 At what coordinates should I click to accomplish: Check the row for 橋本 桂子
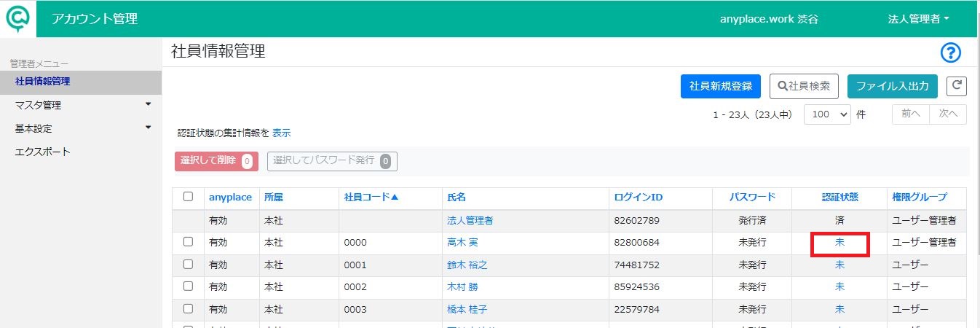(x=189, y=309)
